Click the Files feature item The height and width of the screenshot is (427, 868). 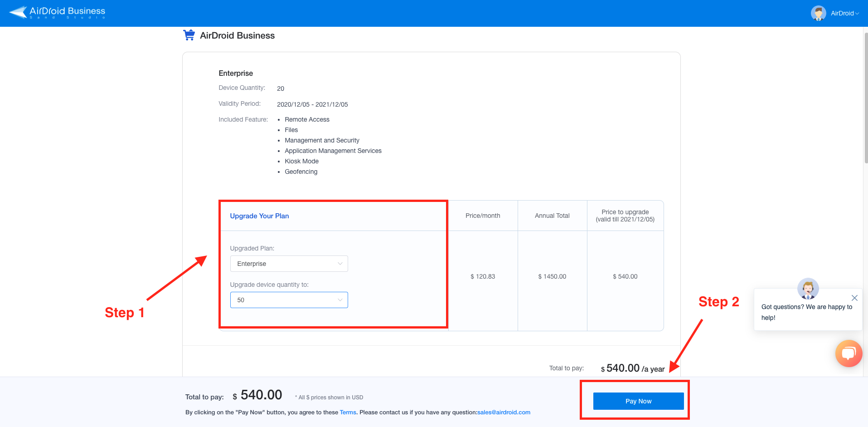coord(291,130)
